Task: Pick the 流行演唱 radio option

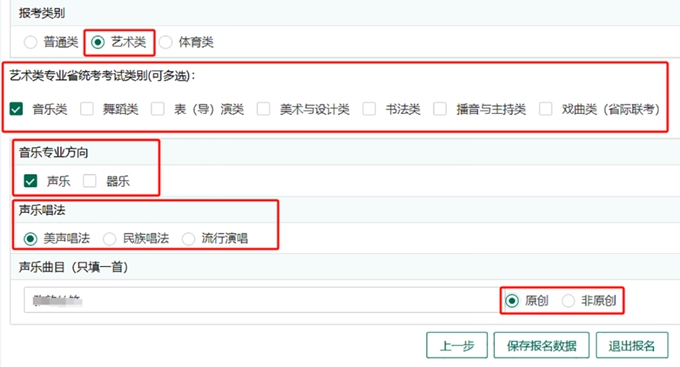Action: [188, 239]
